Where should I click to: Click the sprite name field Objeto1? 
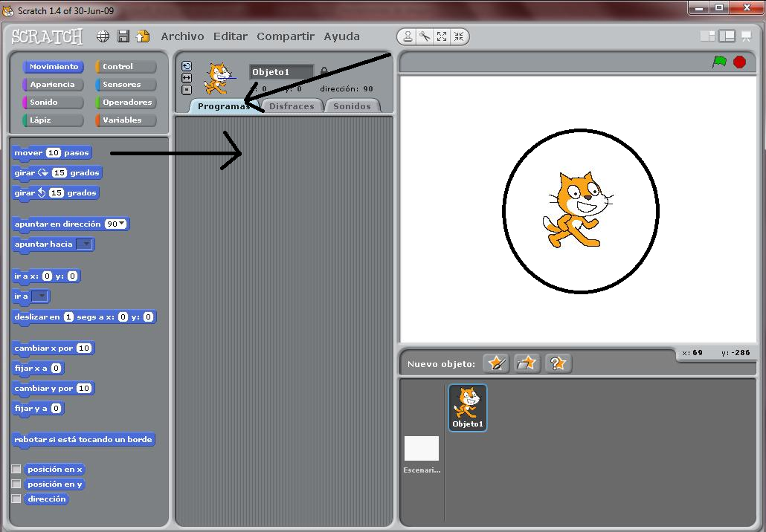[281, 72]
